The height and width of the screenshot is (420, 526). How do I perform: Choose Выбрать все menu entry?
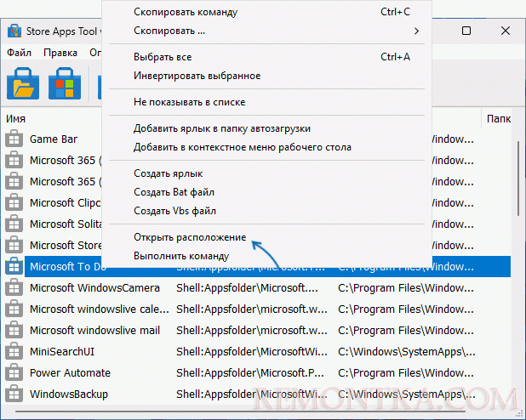tap(266, 57)
